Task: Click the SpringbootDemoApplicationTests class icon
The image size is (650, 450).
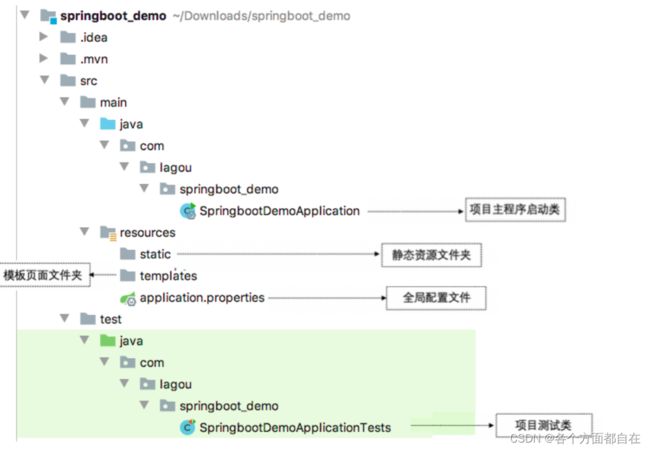Action: [187, 428]
